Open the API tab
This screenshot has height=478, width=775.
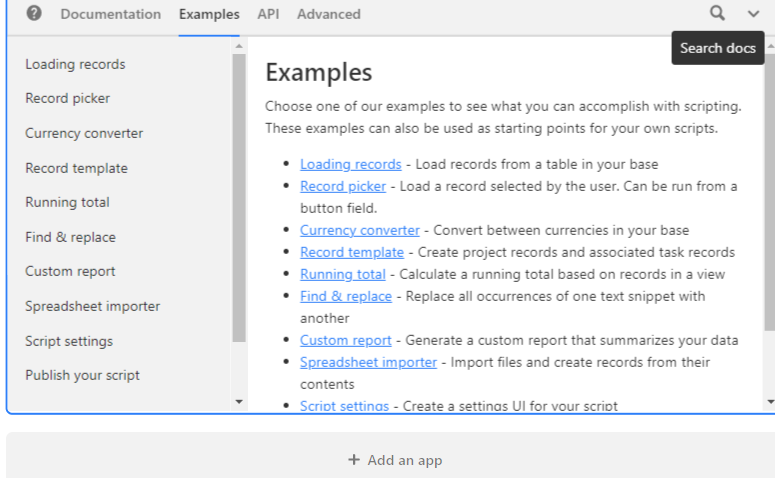click(x=268, y=14)
